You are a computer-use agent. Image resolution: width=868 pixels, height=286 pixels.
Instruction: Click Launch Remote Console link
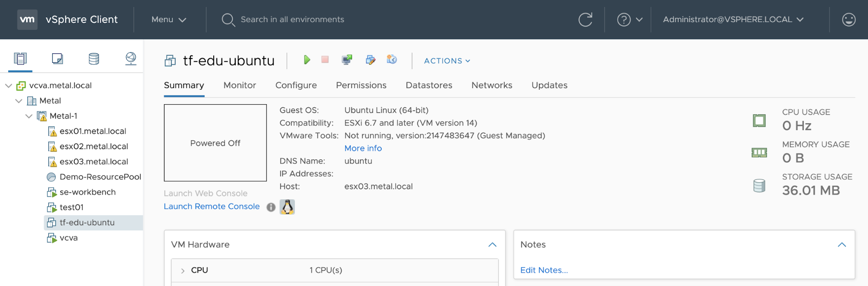[x=212, y=207]
